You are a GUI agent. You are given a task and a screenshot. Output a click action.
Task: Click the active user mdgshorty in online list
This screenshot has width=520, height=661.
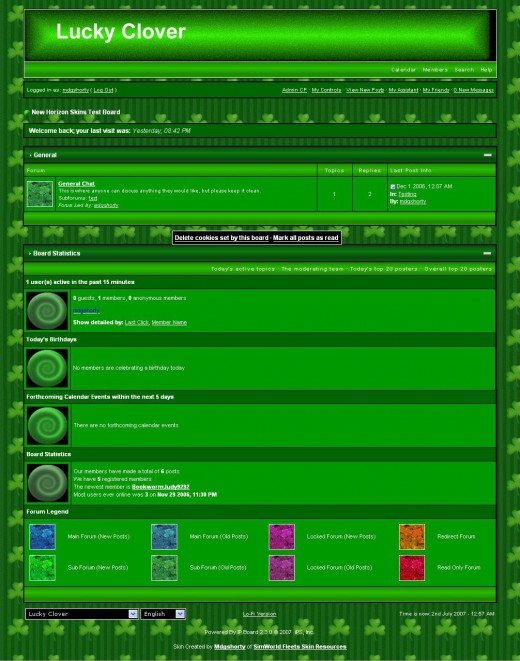pos(86,311)
